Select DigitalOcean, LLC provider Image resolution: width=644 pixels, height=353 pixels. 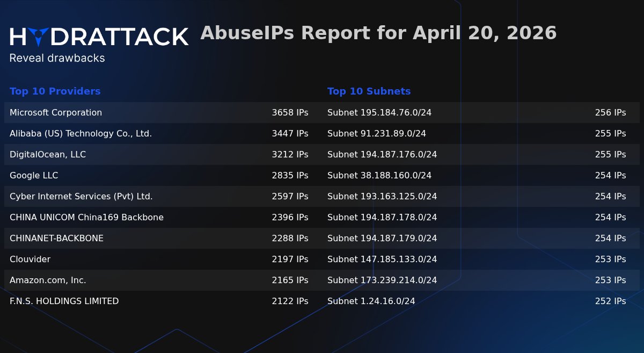point(48,155)
